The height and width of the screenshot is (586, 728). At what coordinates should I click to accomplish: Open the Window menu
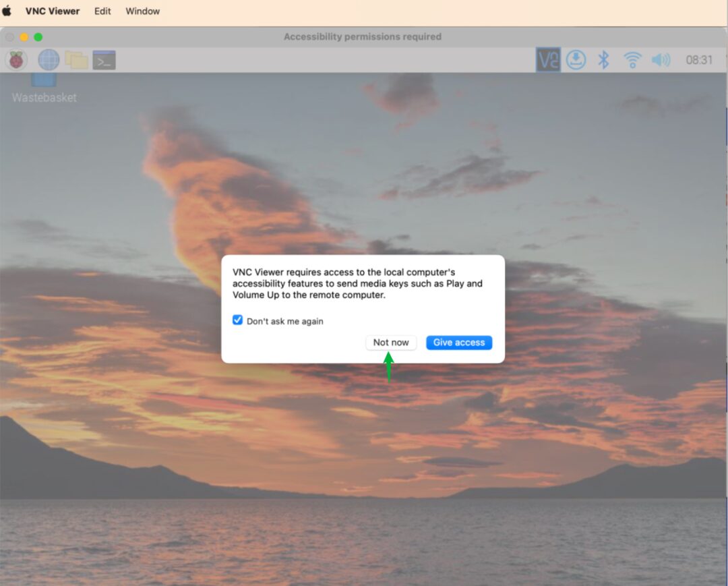[142, 11]
